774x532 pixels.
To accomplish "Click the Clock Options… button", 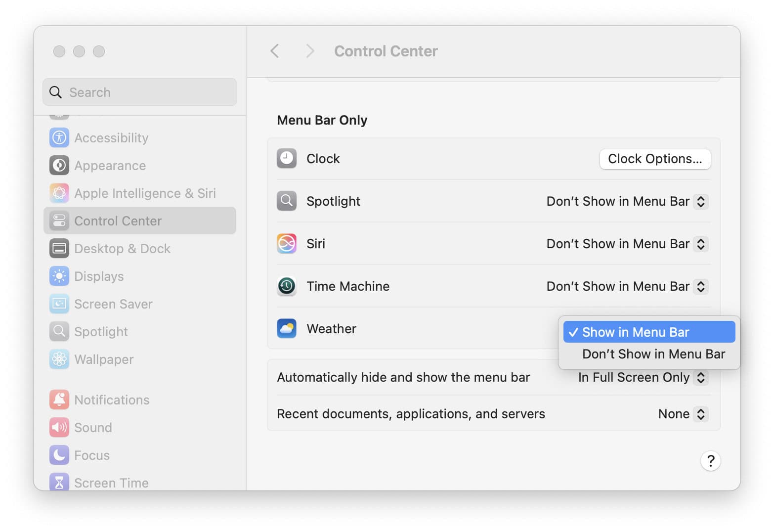I will tap(655, 159).
